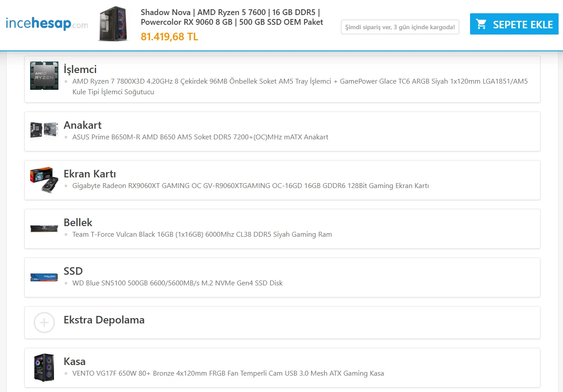Click the incehesap.com logo
This screenshot has height=392, width=563.
point(47,23)
